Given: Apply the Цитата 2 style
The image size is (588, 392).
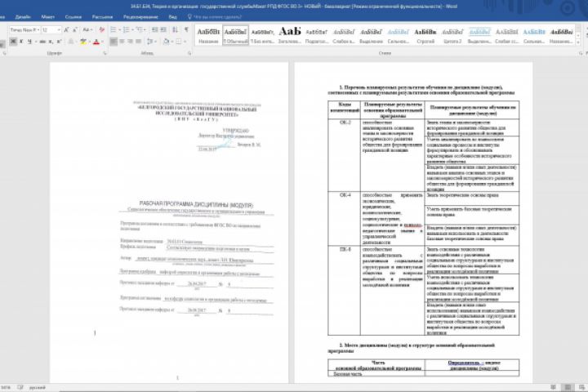Looking at the screenshot, I should point(452,35).
